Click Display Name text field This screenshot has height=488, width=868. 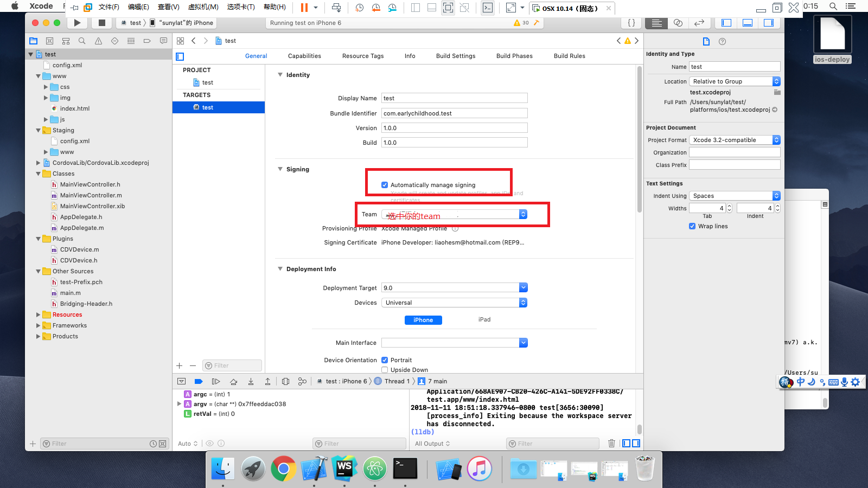point(454,98)
